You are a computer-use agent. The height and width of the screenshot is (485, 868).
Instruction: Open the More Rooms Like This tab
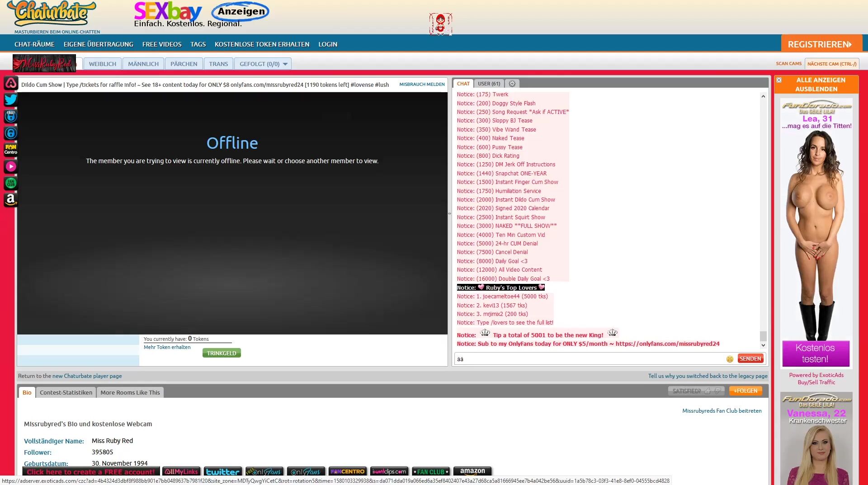coord(130,392)
